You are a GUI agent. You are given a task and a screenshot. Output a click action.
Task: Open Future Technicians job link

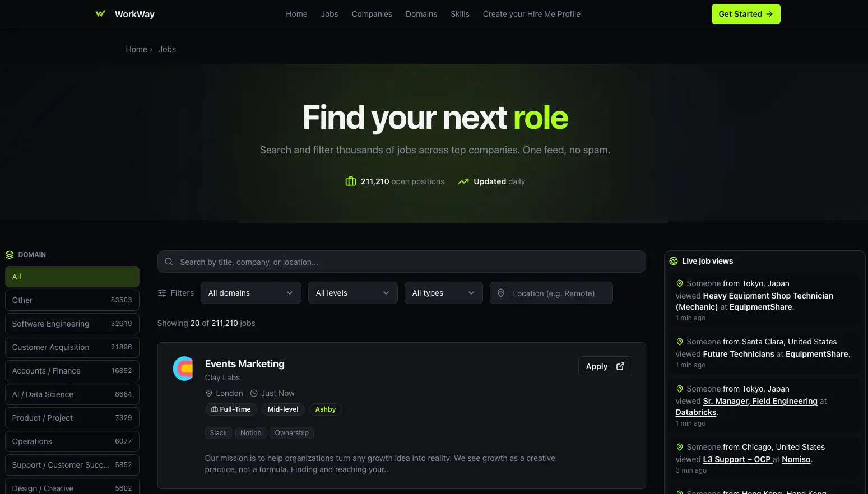coord(739,354)
